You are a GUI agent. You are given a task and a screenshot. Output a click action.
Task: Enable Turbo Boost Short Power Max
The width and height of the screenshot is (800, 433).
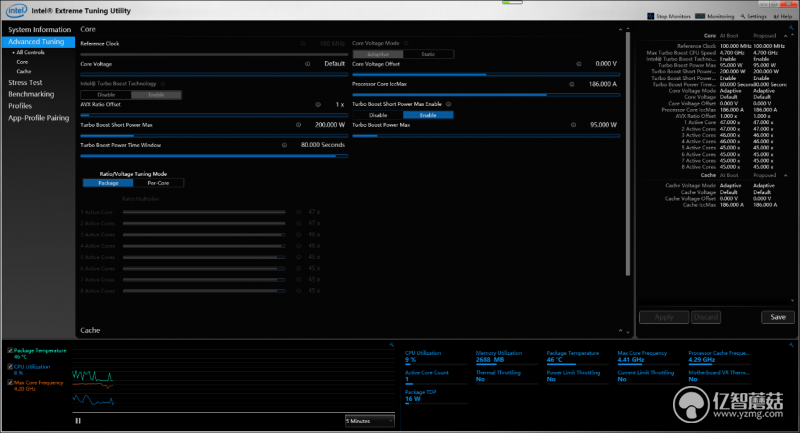coord(428,115)
